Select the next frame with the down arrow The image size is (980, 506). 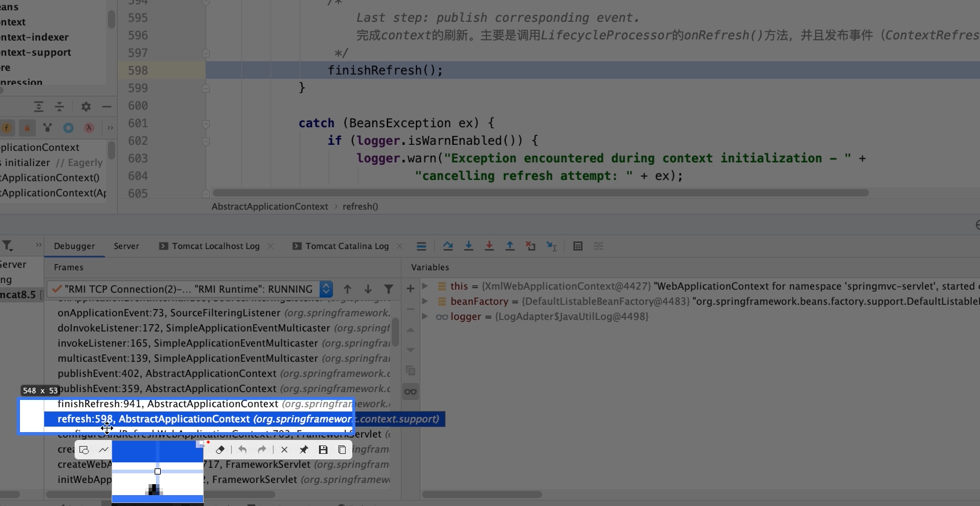pyautogui.click(x=368, y=289)
